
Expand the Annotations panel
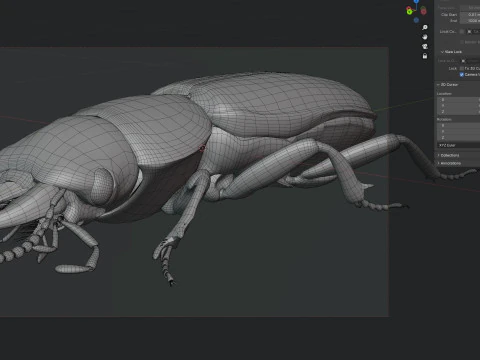(x=438, y=163)
